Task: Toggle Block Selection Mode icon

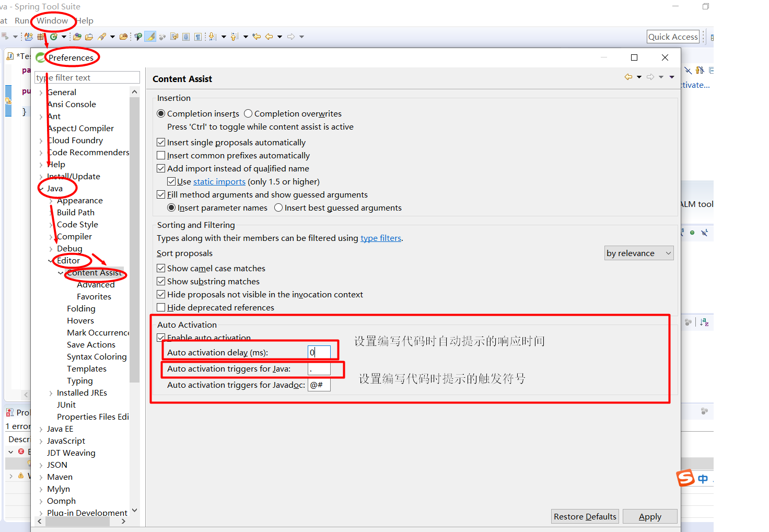Action: (186, 37)
